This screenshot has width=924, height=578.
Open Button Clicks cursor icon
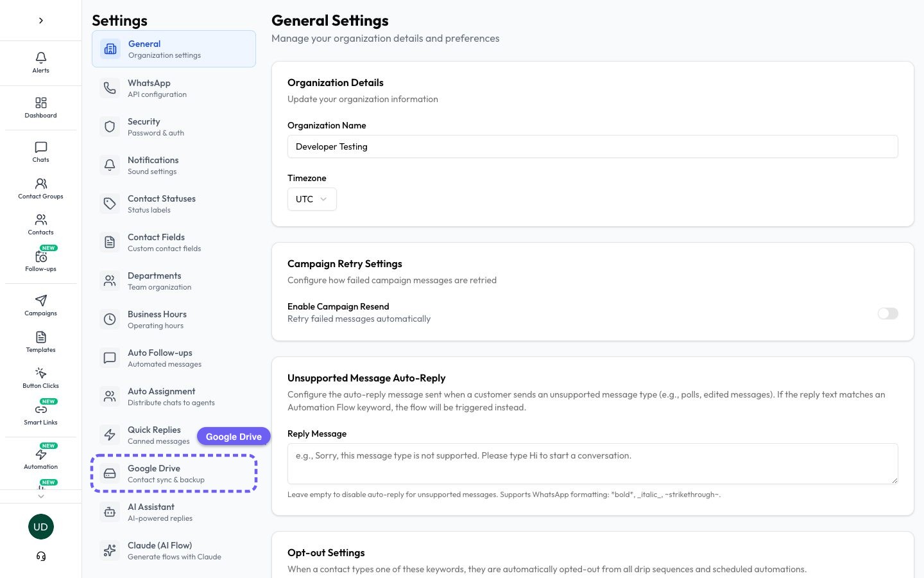pyautogui.click(x=41, y=373)
